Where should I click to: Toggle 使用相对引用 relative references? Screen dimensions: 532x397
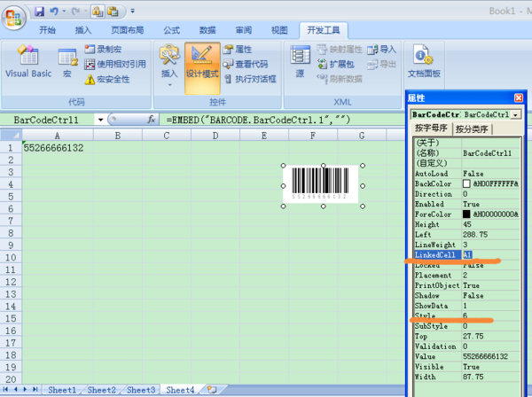pos(115,64)
